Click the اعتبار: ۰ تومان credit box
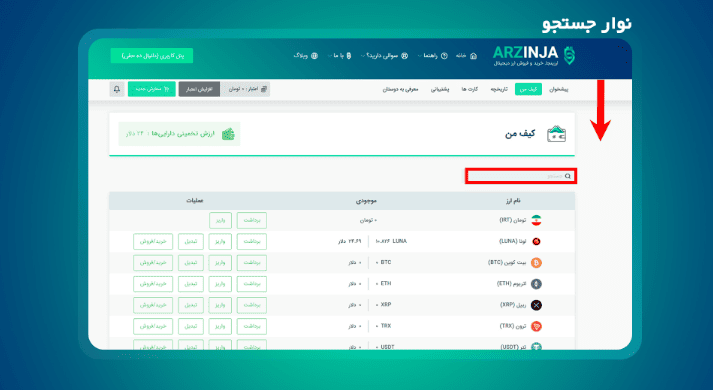The height and width of the screenshot is (390, 713). coord(245,89)
